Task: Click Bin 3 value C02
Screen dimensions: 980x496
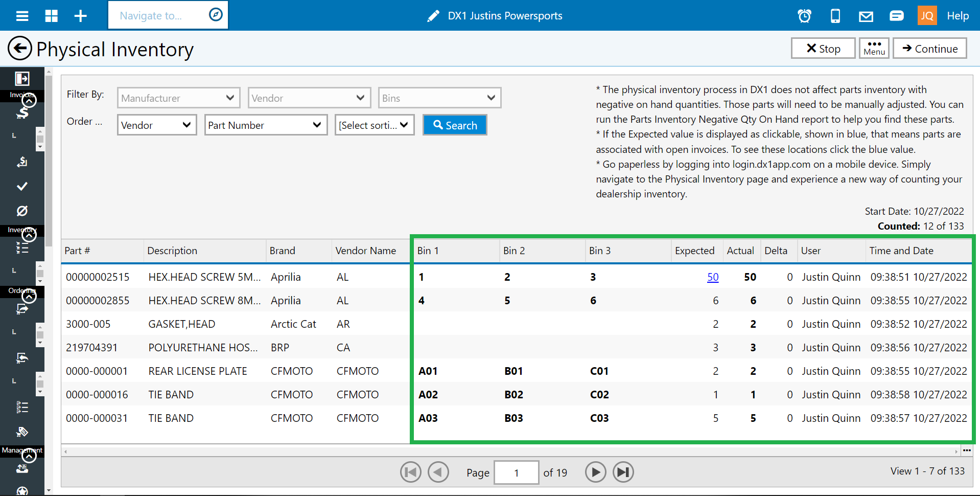Action: [599, 394]
